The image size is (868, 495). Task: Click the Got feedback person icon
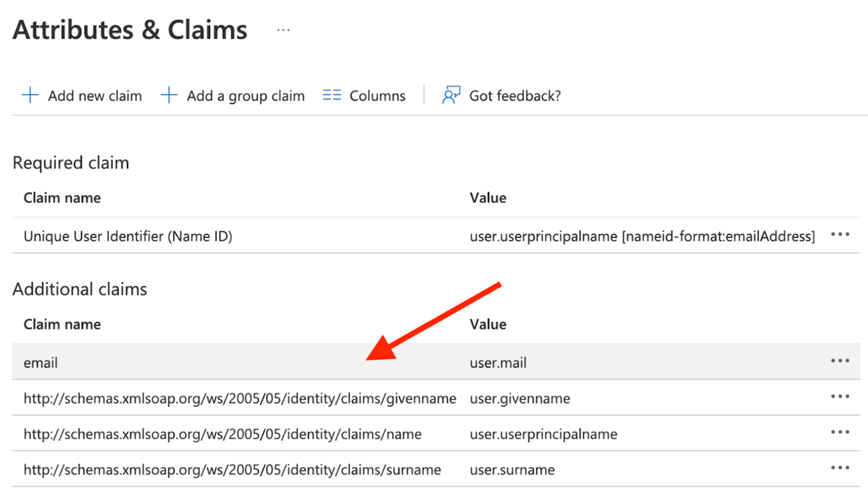coord(450,94)
